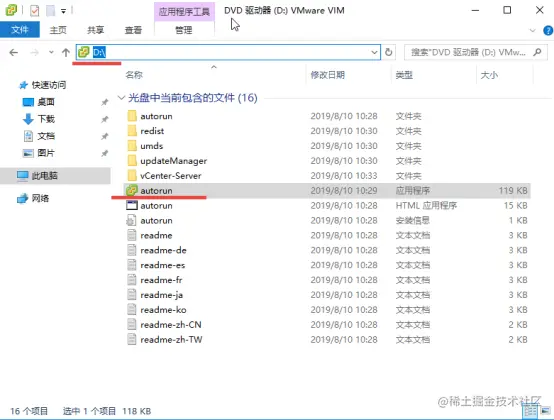Image resolution: width=554 pixels, height=420 pixels.
Task: Click the HTML 应用程序 type cell
Action: 426,205
